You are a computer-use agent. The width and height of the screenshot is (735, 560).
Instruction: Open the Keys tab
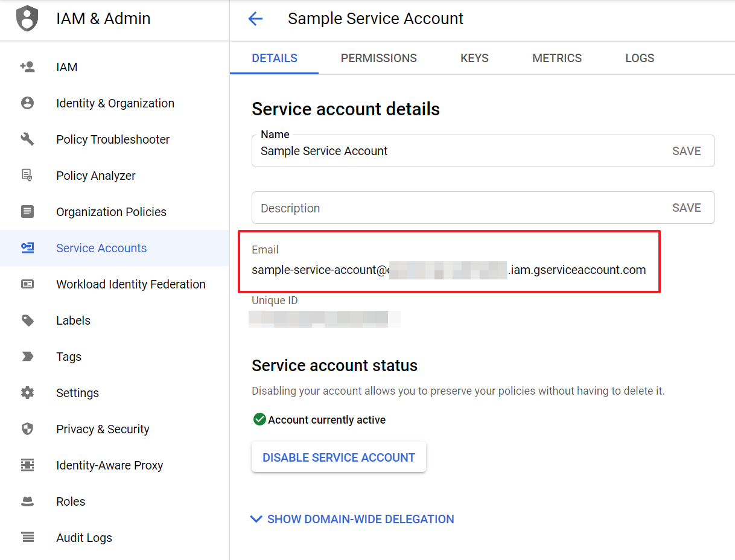[x=474, y=59]
